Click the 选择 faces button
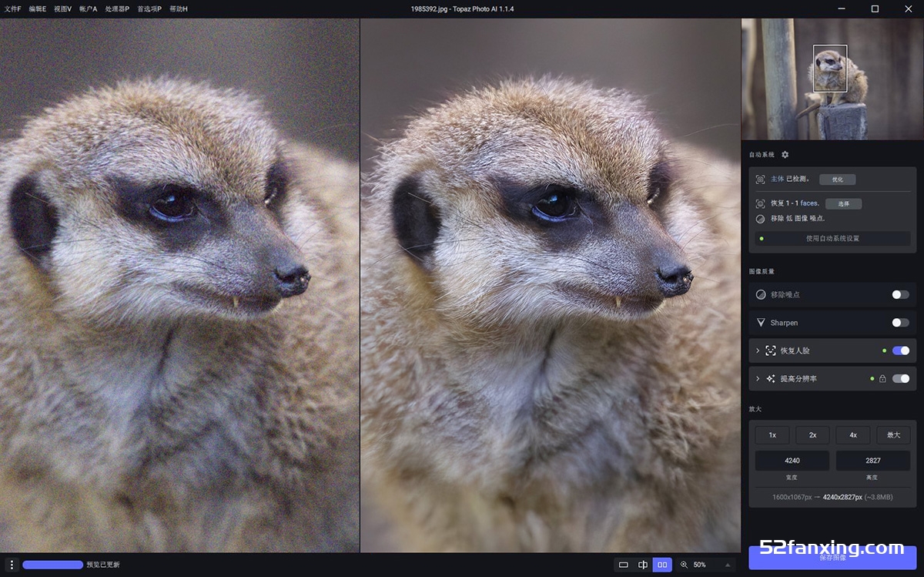Screen dimensions: 924x577 (843, 204)
